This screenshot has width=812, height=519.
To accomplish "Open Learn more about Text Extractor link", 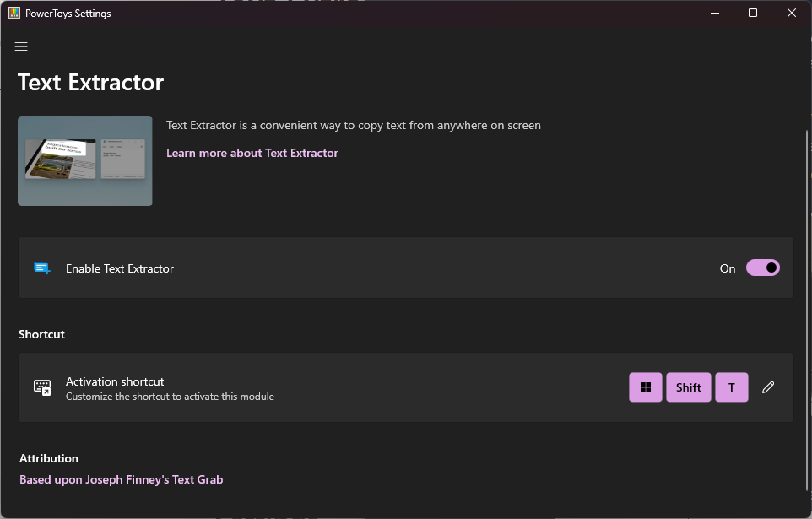I will point(252,153).
